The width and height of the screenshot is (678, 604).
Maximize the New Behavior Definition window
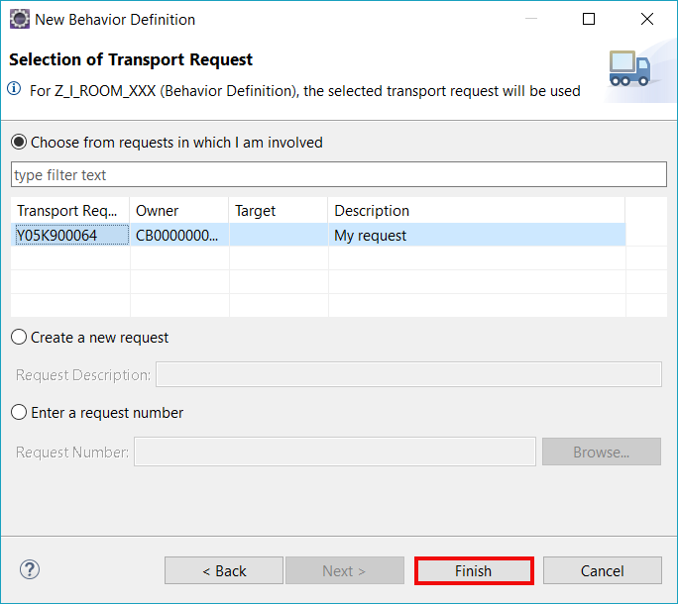pos(588,19)
